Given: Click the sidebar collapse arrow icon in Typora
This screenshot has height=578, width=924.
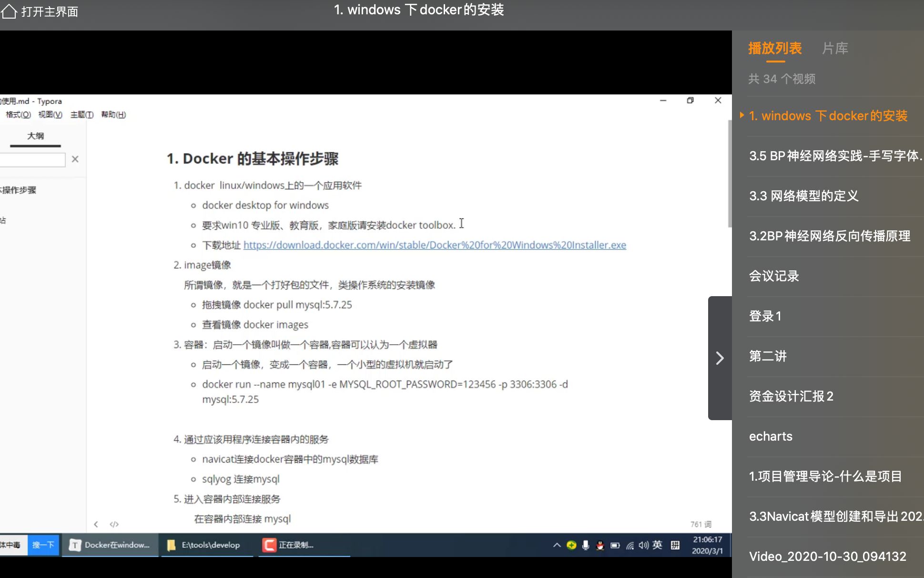Looking at the screenshot, I should tap(96, 524).
